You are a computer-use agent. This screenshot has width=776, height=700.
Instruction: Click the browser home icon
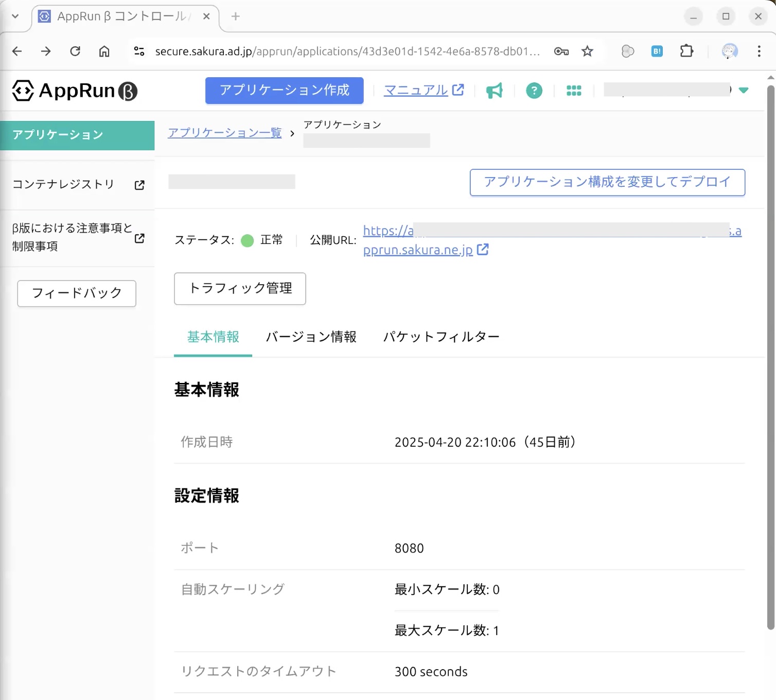[x=104, y=51]
